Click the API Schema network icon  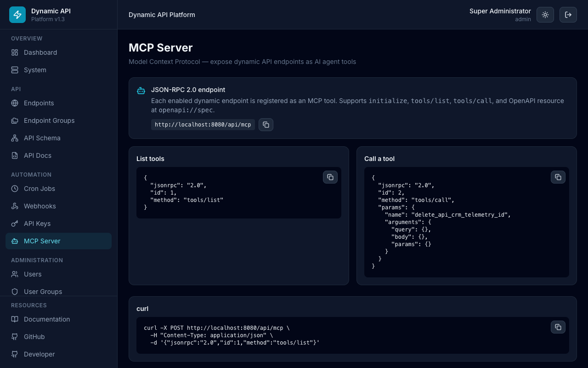(x=15, y=138)
